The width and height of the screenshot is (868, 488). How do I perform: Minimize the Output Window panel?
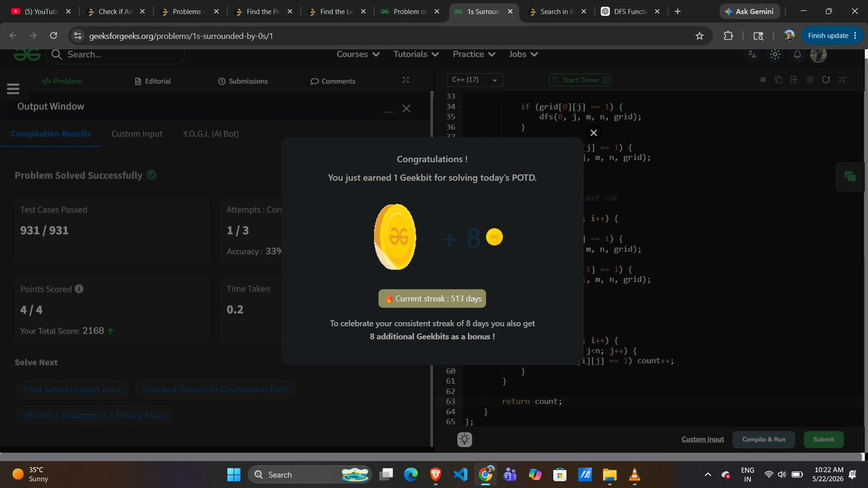click(388, 111)
